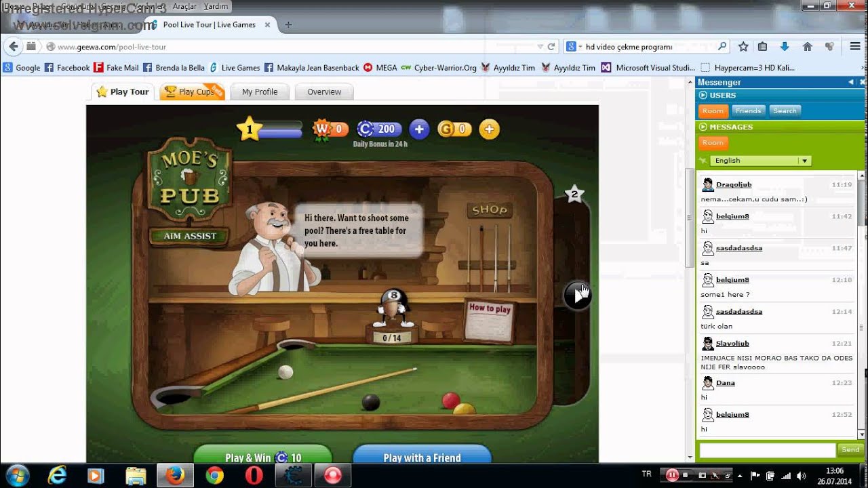Select the Pool Live Tour browser tab
This screenshot has height=488, width=868.
209,24
